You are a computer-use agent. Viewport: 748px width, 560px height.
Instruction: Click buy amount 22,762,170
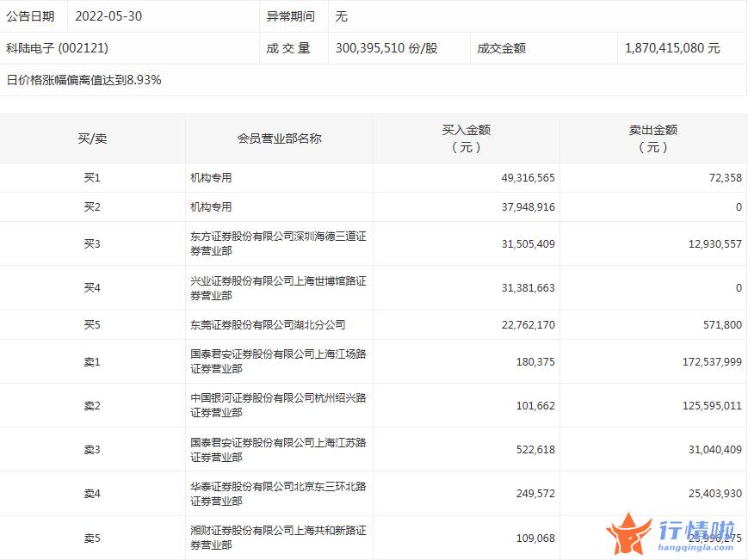(x=529, y=325)
